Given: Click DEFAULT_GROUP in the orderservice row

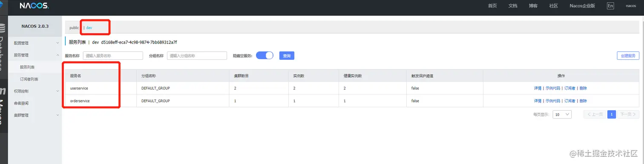Looking at the screenshot, I should (x=155, y=101).
